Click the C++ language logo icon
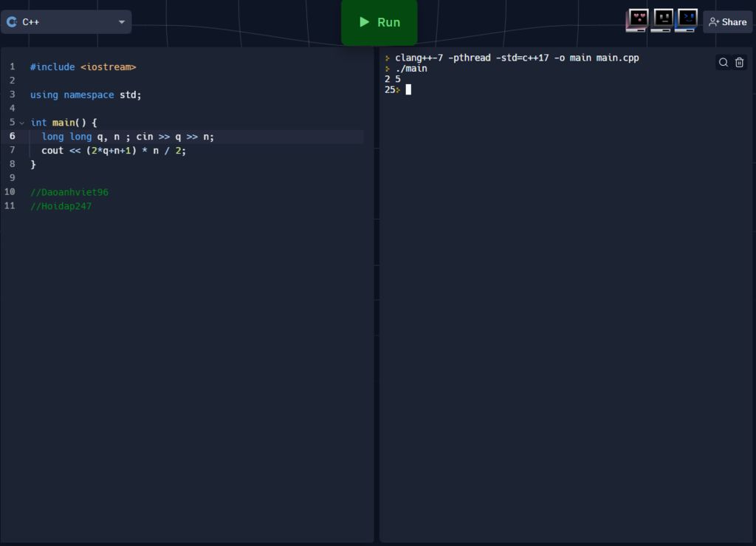756x546 pixels. [12, 21]
